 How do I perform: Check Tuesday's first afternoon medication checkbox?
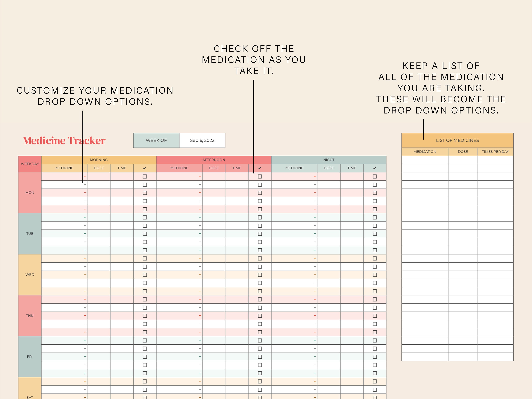[260, 217]
